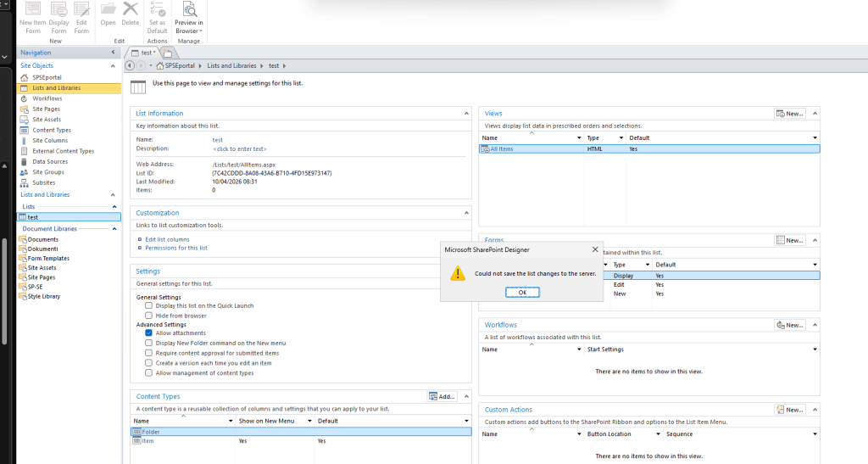868x464 pixels.
Task: Open Site Groups in navigation pane
Action: click(47, 172)
